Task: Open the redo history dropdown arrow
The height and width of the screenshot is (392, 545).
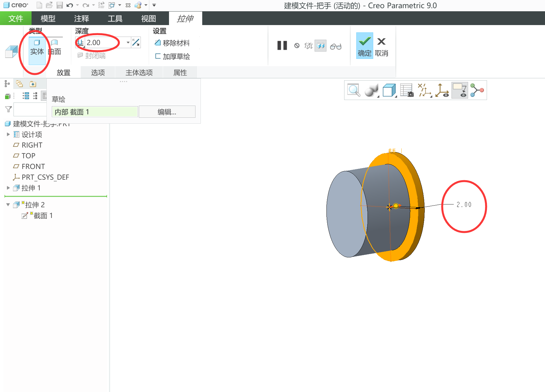Action: click(94, 5)
